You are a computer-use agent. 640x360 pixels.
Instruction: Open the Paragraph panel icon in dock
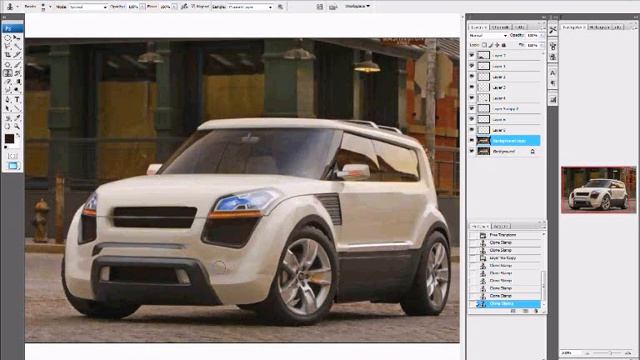point(553,83)
